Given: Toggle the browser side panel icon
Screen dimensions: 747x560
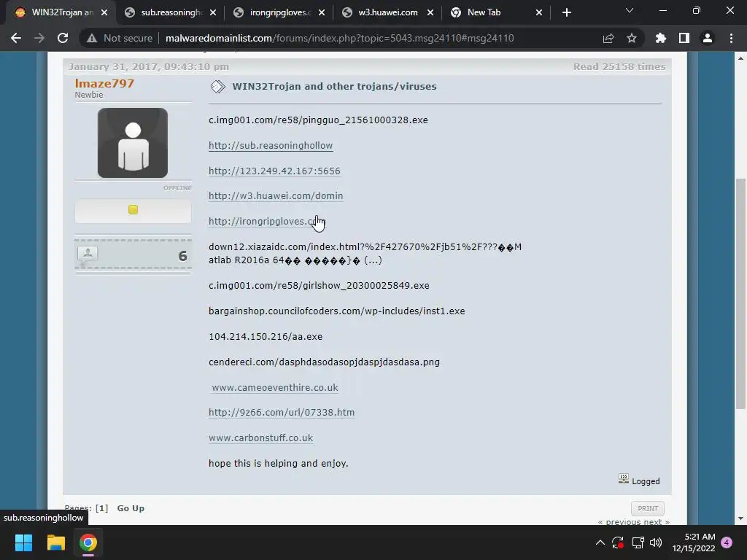Looking at the screenshot, I should tap(684, 38).
